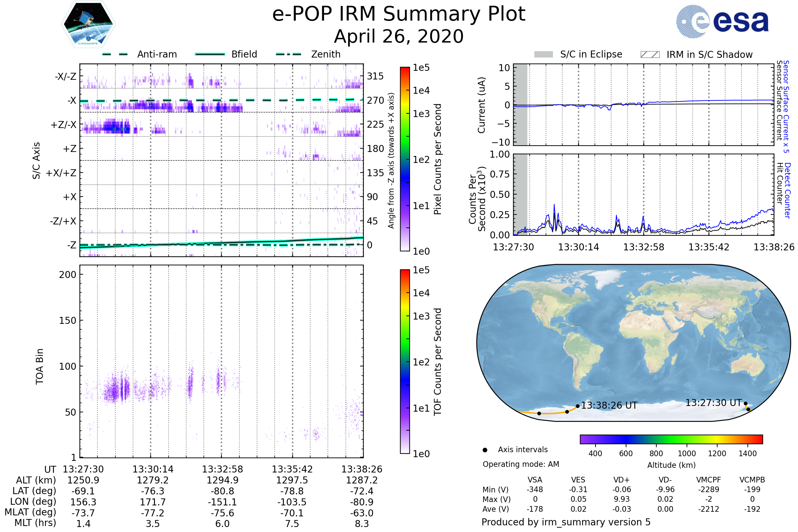798x532 pixels.
Task: Click the TOF Counts per Second colorbar
Action: (405, 361)
